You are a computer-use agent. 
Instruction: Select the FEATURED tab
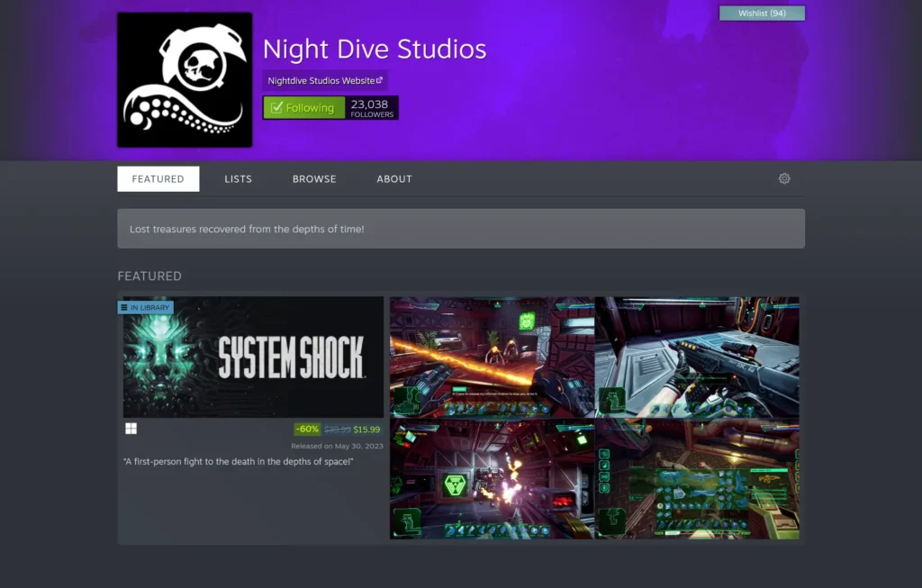pos(158,179)
